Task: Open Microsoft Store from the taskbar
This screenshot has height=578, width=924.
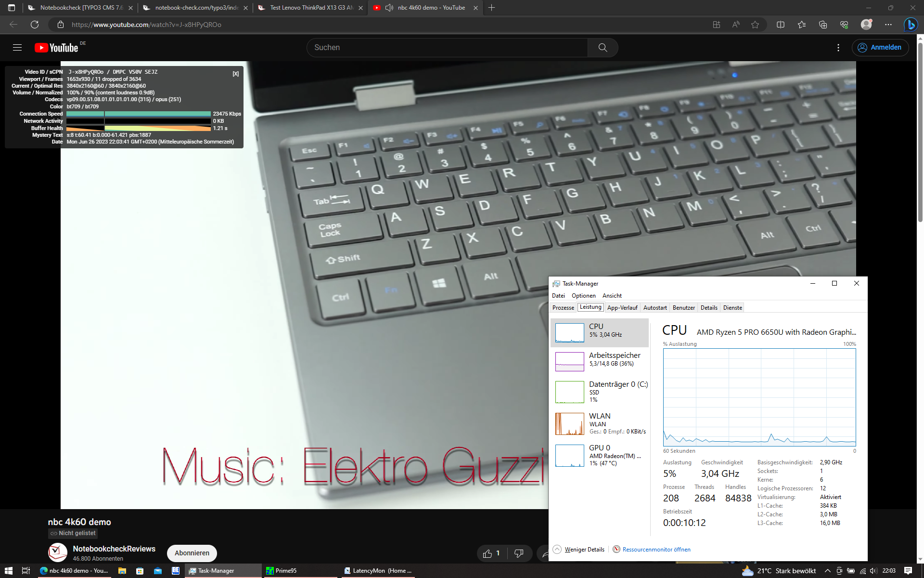Action: pyautogui.click(x=140, y=571)
